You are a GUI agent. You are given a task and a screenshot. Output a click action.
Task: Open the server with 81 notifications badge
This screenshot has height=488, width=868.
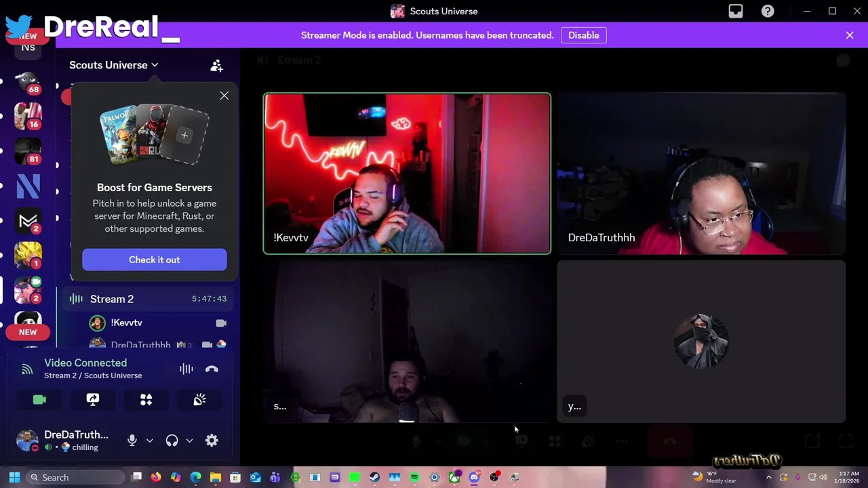coord(28,152)
